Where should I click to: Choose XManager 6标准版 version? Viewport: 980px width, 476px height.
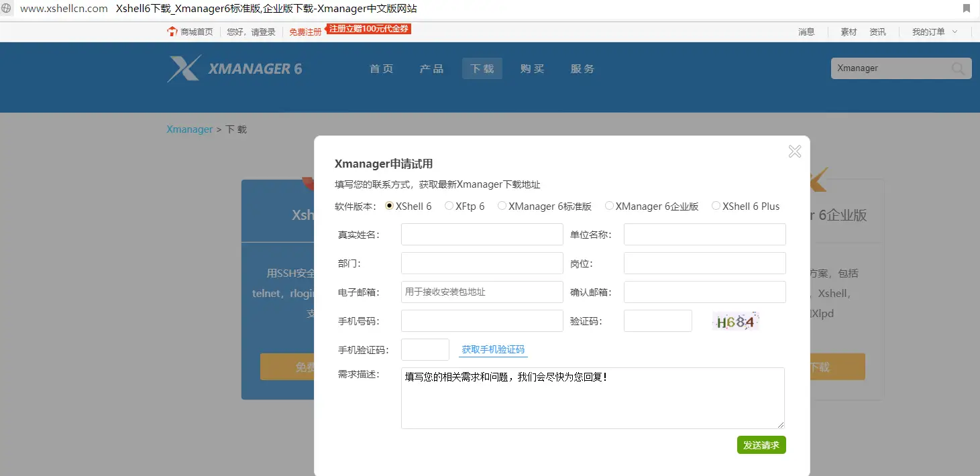[x=502, y=206]
